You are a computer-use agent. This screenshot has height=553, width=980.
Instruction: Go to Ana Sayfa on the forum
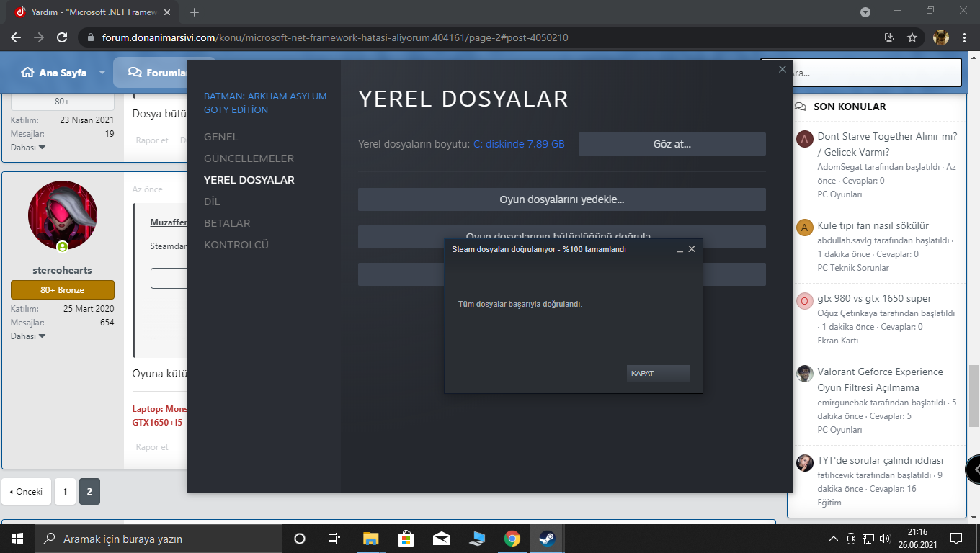[x=54, y=73]
